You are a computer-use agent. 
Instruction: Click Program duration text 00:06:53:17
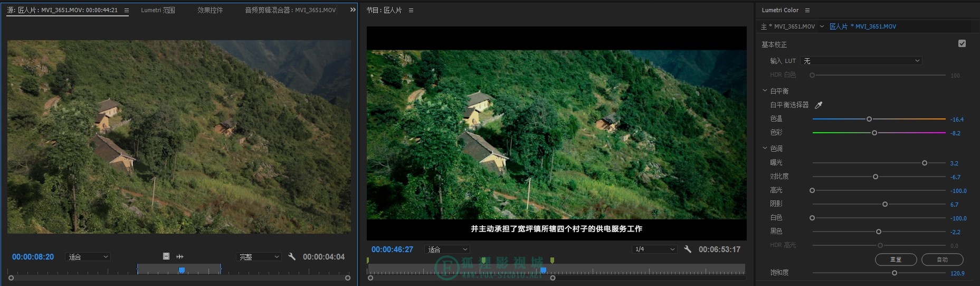click(719, 250)
